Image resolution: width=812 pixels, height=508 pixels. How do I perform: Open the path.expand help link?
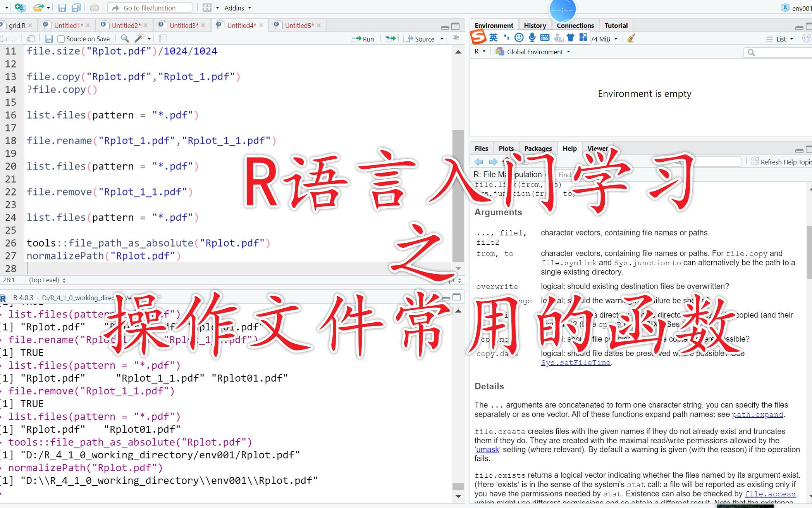click(757, 415)
